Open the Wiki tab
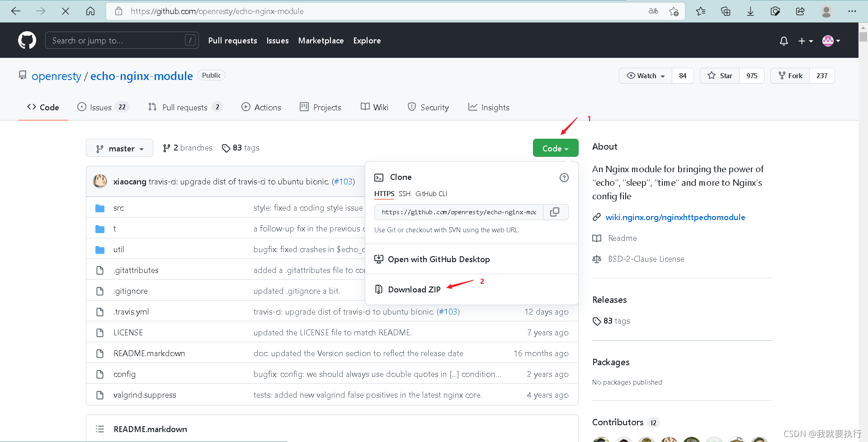This screenshot has width=868, height=442. [x=375, y=107]
